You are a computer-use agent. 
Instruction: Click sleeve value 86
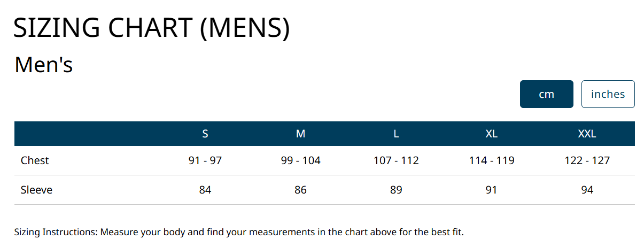300,190
